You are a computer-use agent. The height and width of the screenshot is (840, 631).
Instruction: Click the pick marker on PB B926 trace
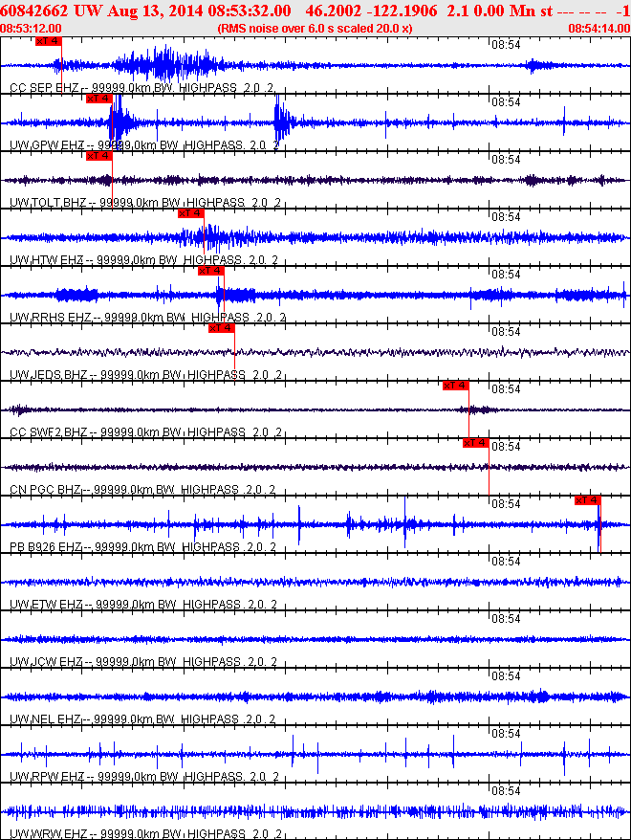pyautogui.click(x=588, y=500)
